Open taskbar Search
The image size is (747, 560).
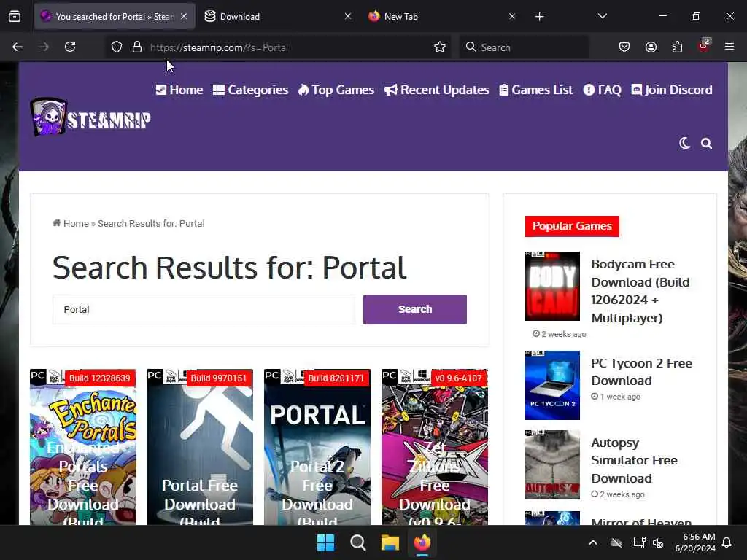click(x=357, y=542)
